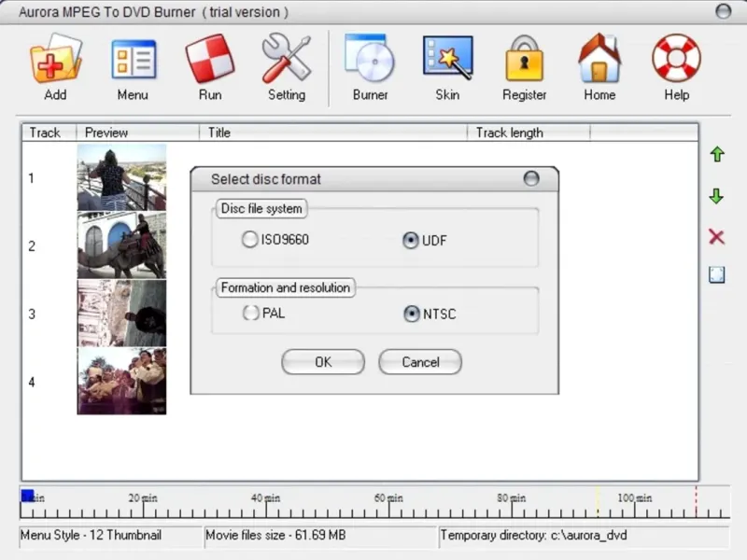
Task: Click the blue used-space marker on the timeline
Action: pyautogui.click(x=27, y=496)
